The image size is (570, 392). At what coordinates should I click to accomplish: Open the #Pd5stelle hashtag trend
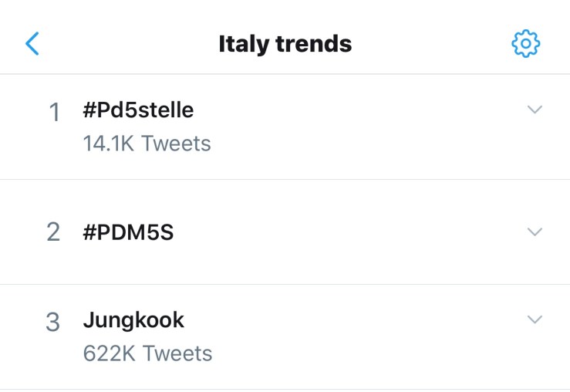[138, 111]
